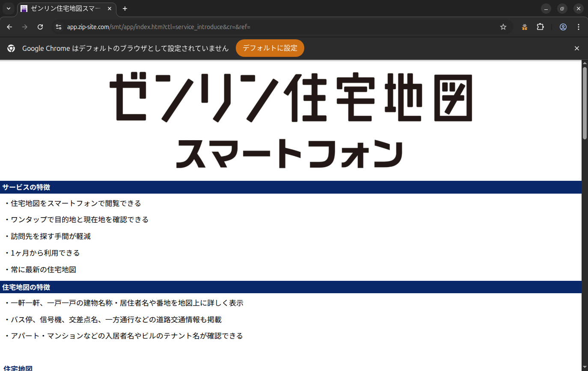Click the scrollbar down arrow

[x=585, y=368]
